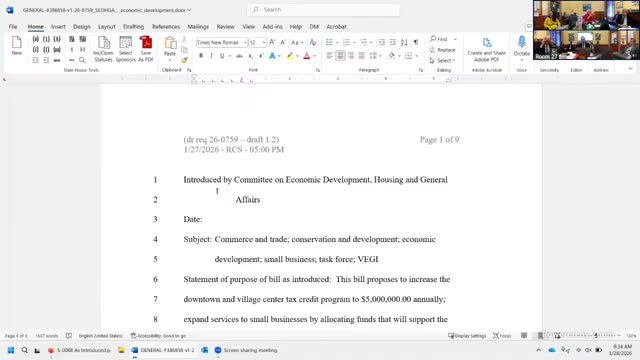Select the Format Painter brush

pyautogui.click(x=184, y=60)
